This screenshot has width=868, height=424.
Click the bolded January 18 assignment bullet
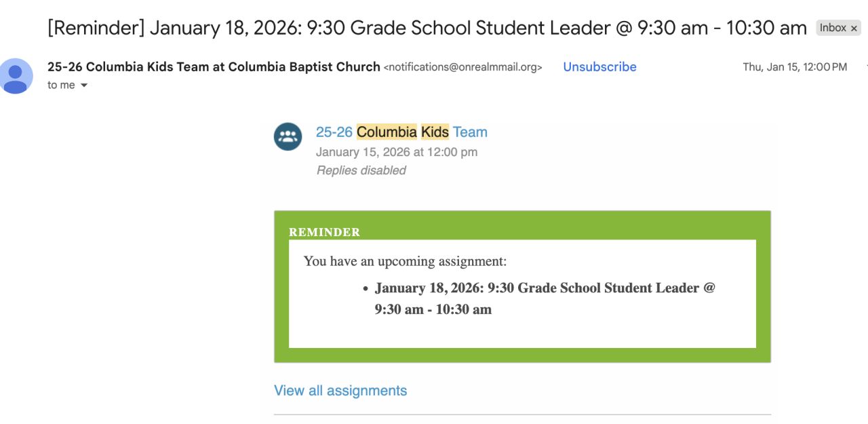pos(545,298)
